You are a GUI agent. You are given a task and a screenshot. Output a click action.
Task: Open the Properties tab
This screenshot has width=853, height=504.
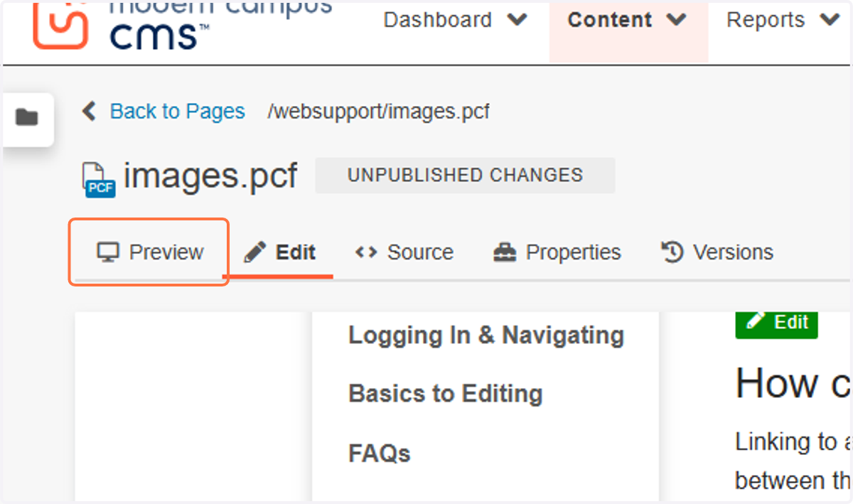coord(557,252)
